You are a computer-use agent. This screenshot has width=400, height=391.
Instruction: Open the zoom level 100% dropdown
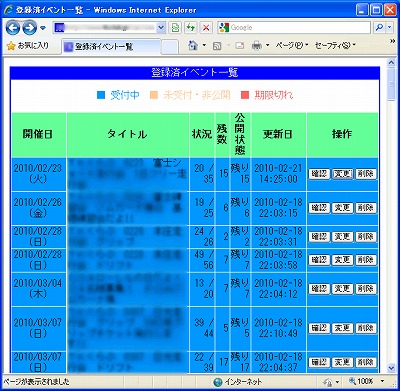click(366, 381)
